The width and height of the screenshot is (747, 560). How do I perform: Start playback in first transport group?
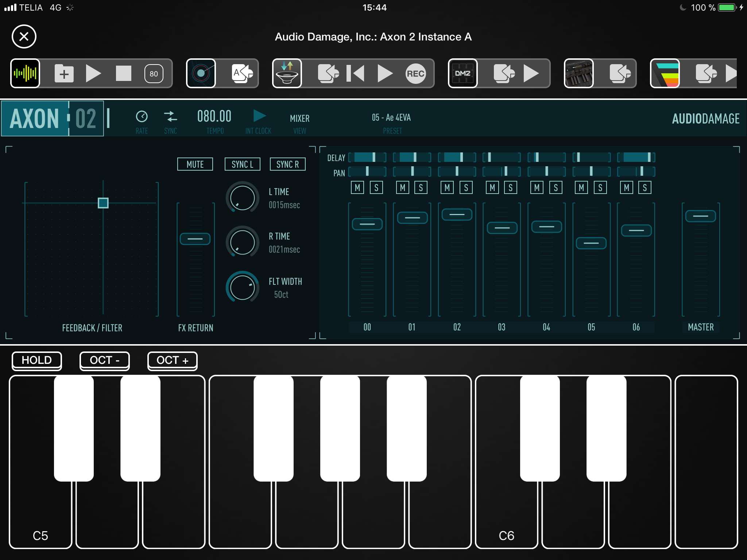click(93, 74)
